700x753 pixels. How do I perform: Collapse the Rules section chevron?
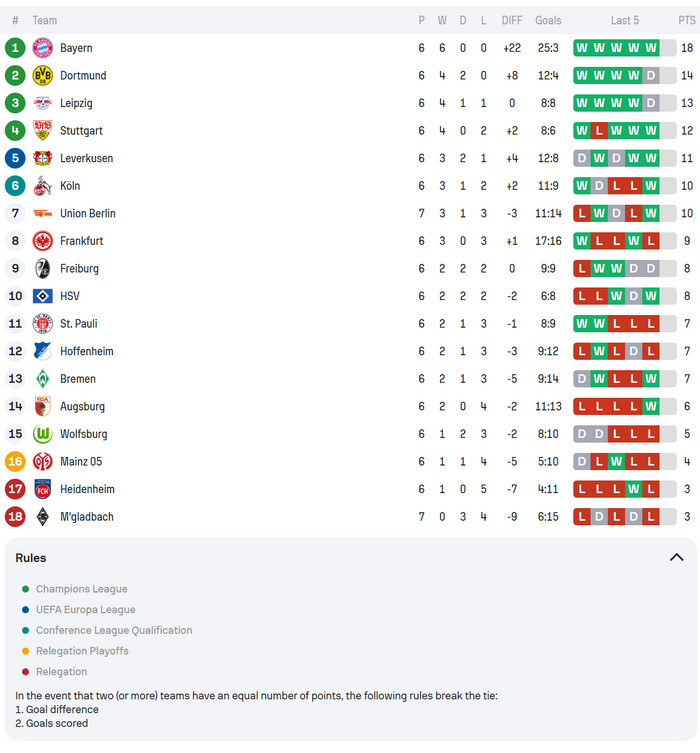tap(676, 558)
